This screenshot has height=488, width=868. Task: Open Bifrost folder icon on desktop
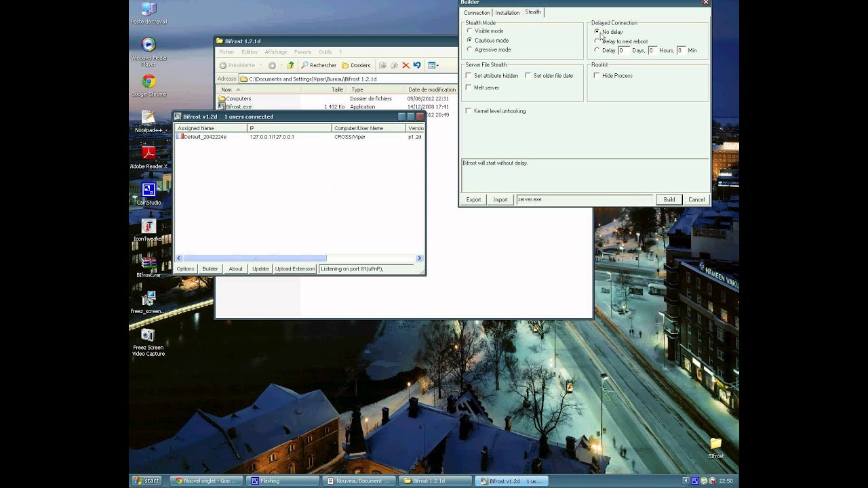pos(715,449)
